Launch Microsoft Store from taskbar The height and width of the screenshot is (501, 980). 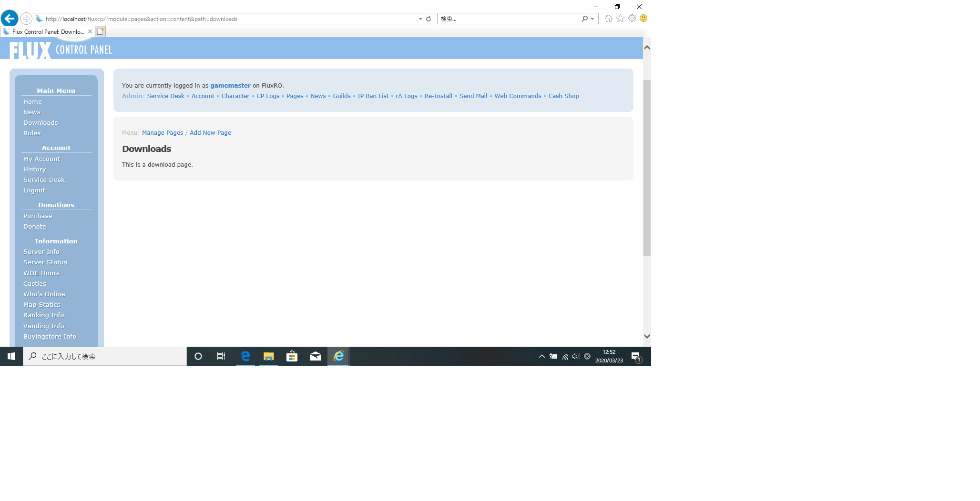tap(292, 356)
